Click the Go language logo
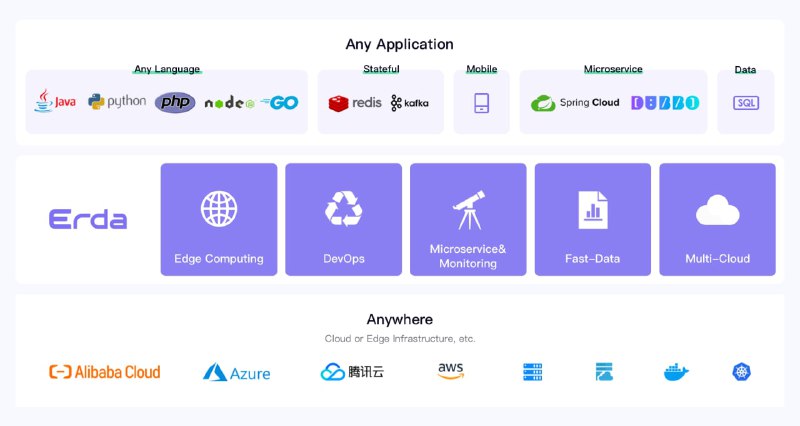This screenshot has width=800, height=426. pyautogui.click(x=279, y=103)
